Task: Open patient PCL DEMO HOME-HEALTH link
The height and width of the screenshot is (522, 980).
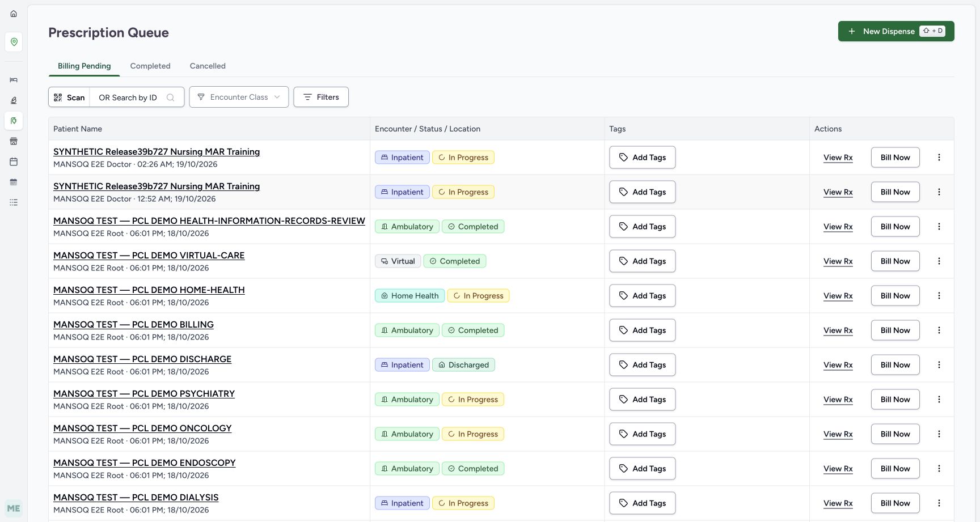Action: click(x=149, y=290)
